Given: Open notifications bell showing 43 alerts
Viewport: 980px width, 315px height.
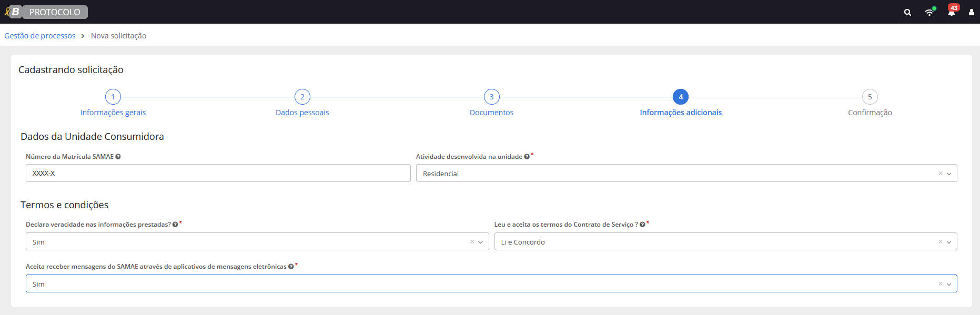Looking at the screenshot, I should (x=952, y=12).
